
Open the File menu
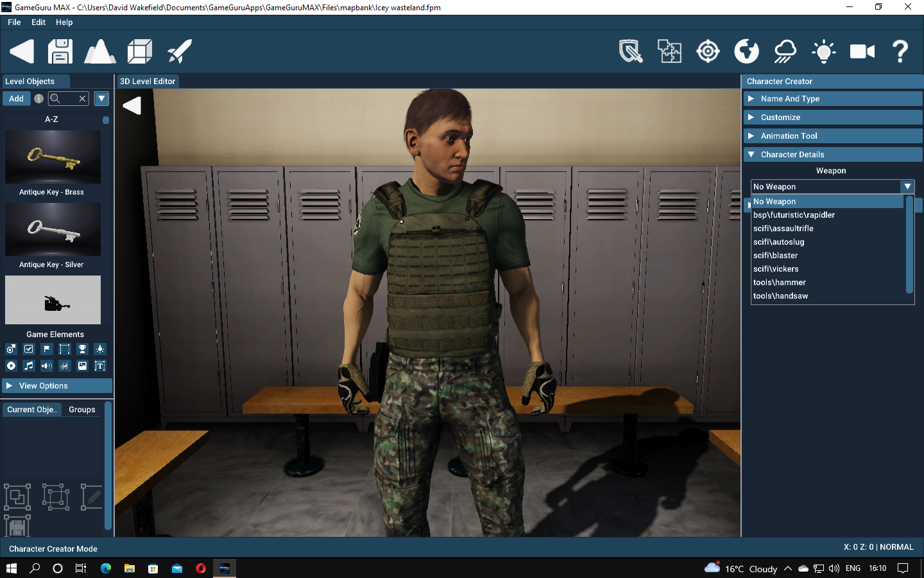[x=13, y=22]
